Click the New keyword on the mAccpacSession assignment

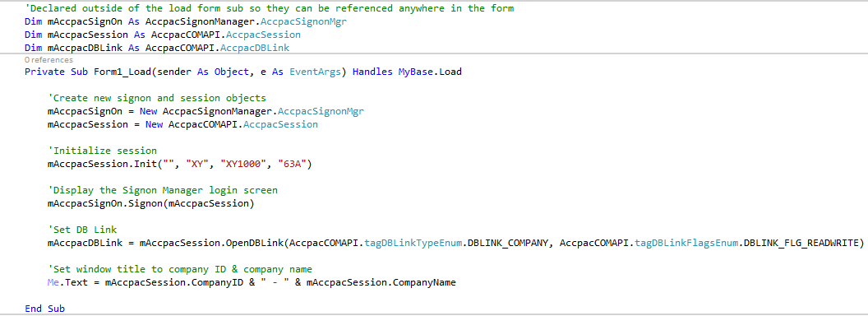[154, 125]
